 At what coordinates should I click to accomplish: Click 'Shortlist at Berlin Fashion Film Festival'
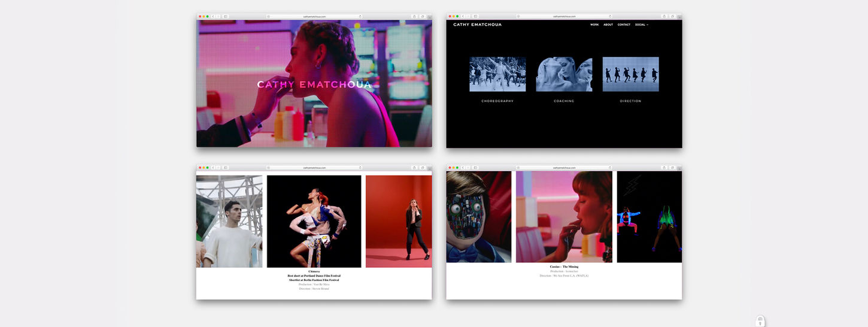click(x=314, y=280)
